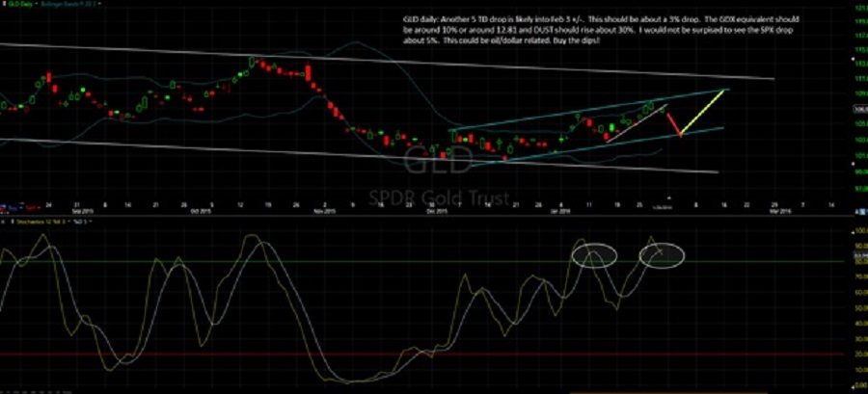Open the GLD Daily symbol dropdown arrow
The height and width of the screenshot is (394, 868).
[x=36, y=3]
